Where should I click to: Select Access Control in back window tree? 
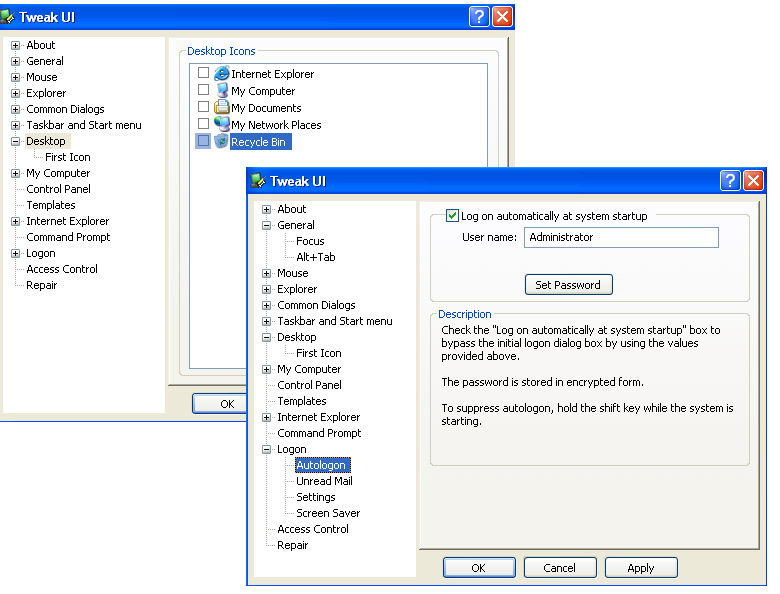[x=62, y=269]
